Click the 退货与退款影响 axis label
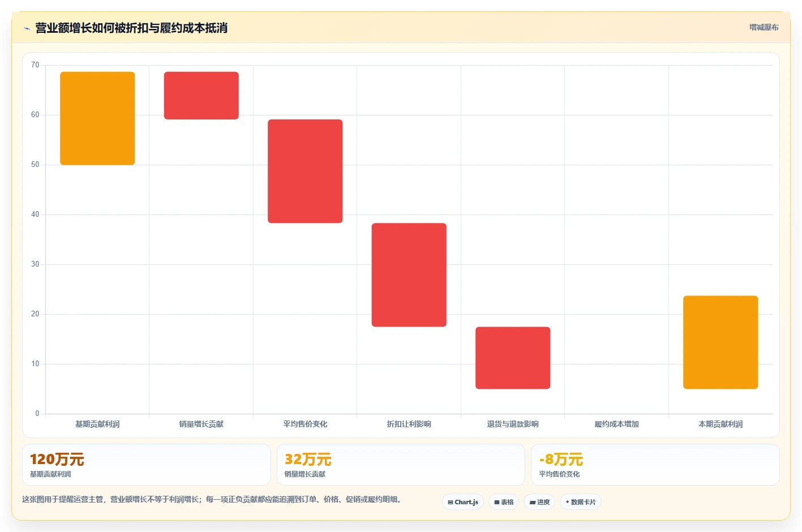802x532 pixels. click(x=513, y=424)
